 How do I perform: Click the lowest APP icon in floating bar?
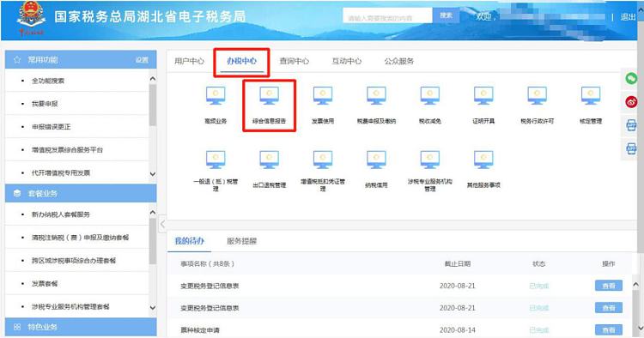631,148
